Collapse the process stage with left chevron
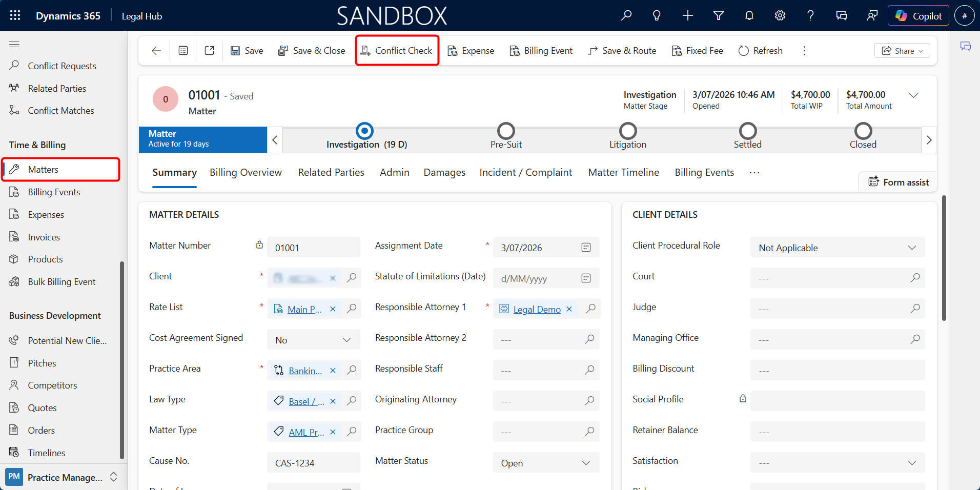 click(275, 140)
